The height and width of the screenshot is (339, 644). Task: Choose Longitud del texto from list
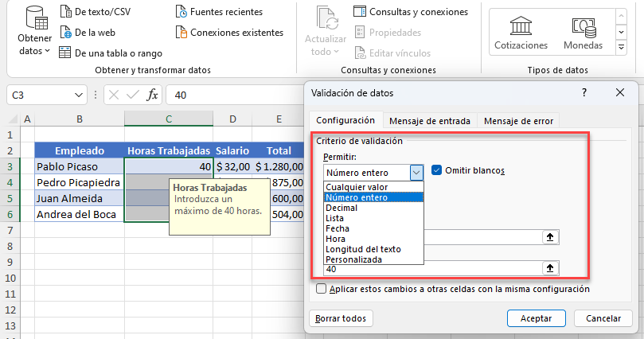(x=373, y=249)
